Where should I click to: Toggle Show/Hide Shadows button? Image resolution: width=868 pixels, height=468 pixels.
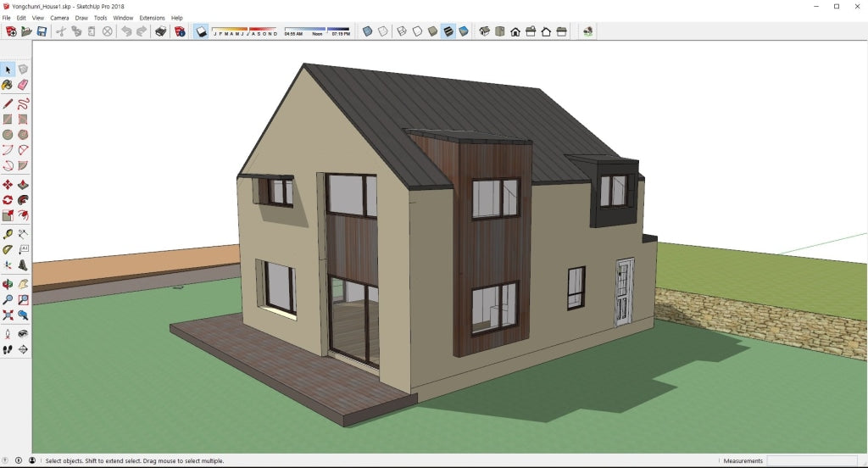(x=201, y=31)
